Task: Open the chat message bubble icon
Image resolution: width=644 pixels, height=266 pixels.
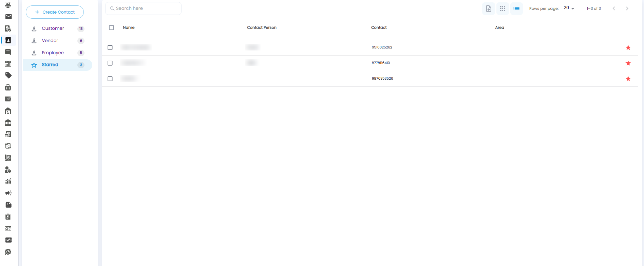Action: 8,52
